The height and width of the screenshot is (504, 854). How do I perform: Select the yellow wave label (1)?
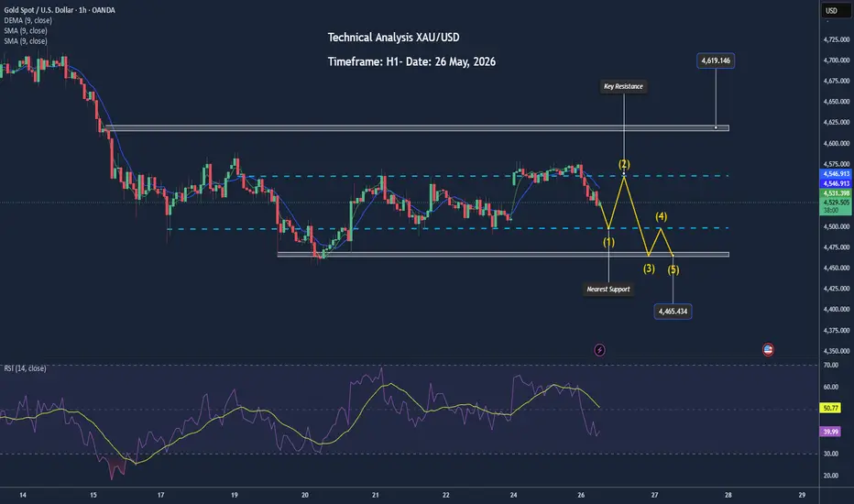click(x=608, y=242)
